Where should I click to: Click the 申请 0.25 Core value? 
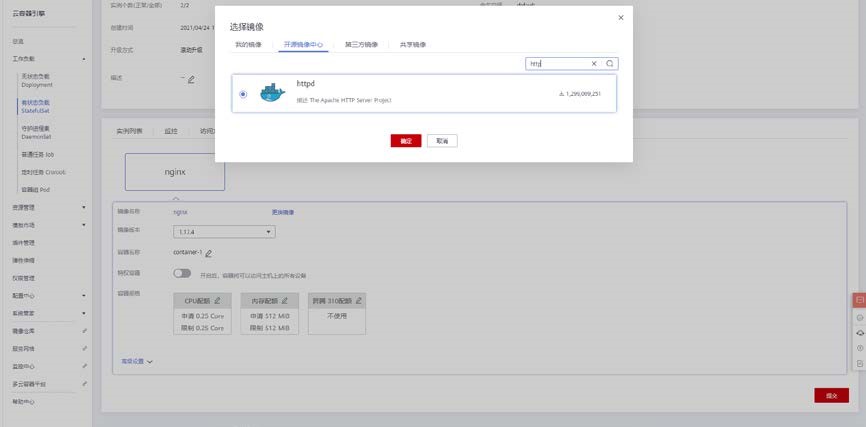click(x=203, y=316)
